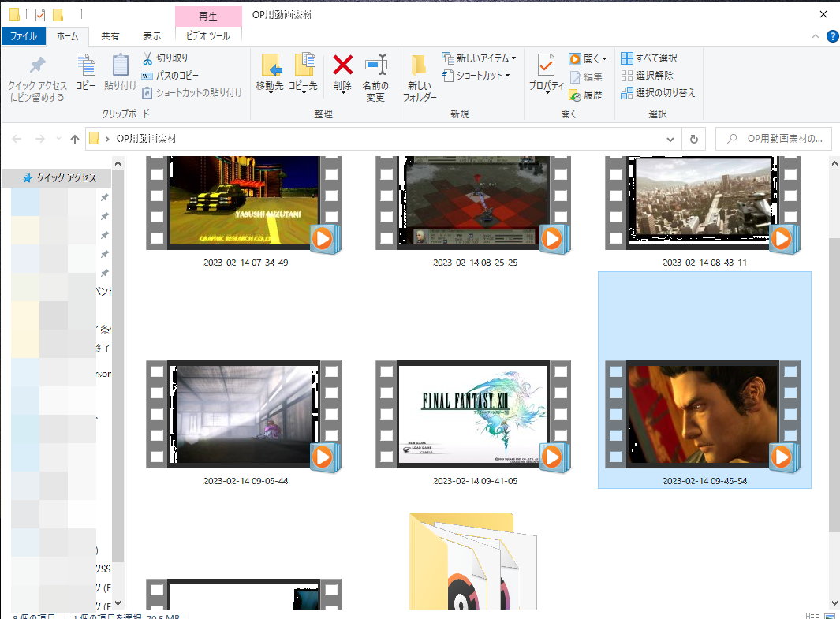Click the quick access toolbar new folder icon
This screenshot has height=619, width=840.
[x=58, y=14]
